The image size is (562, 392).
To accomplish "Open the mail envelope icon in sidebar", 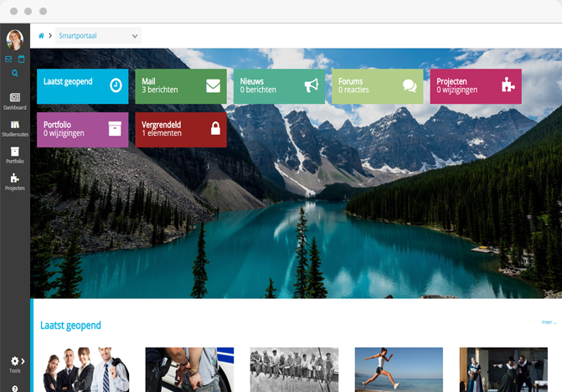I will 8,59.
